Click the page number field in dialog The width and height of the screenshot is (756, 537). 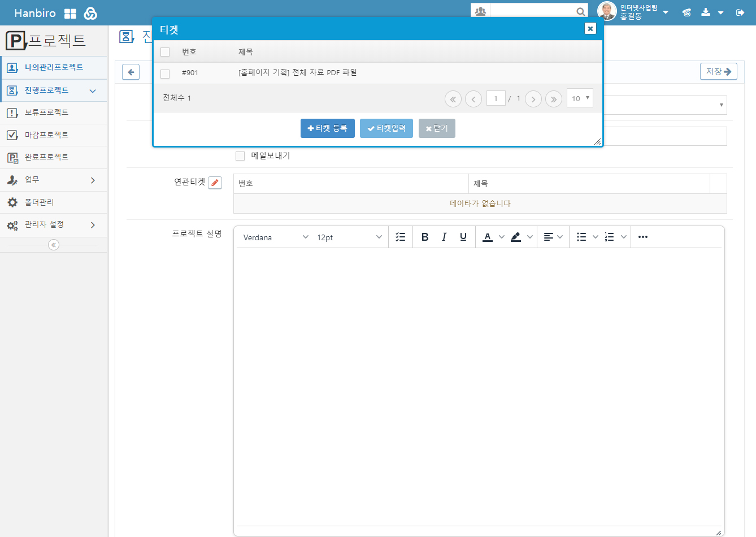[x=496, y=98]
